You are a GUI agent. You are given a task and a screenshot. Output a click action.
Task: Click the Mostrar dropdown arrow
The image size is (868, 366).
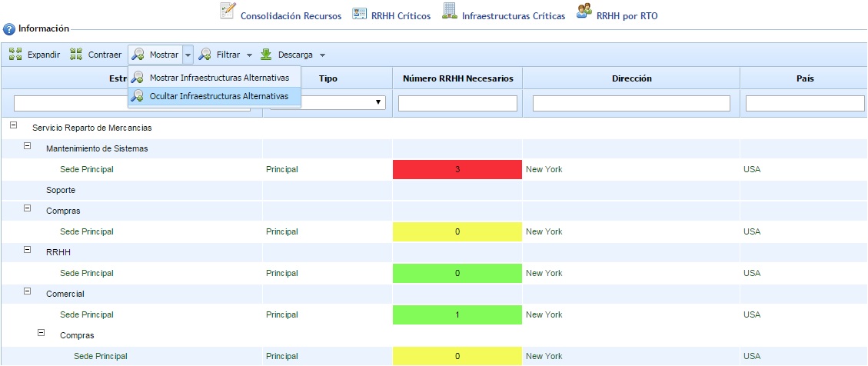pyautogui.click(x=188, y=55)
